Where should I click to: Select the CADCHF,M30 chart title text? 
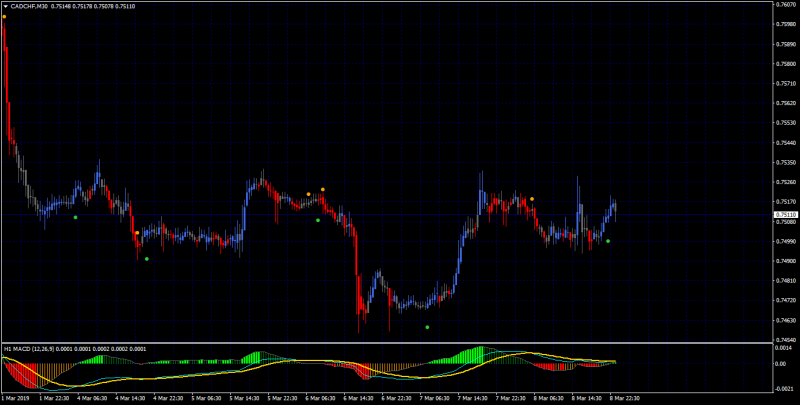pyautogui.click(x=30, y=7)
